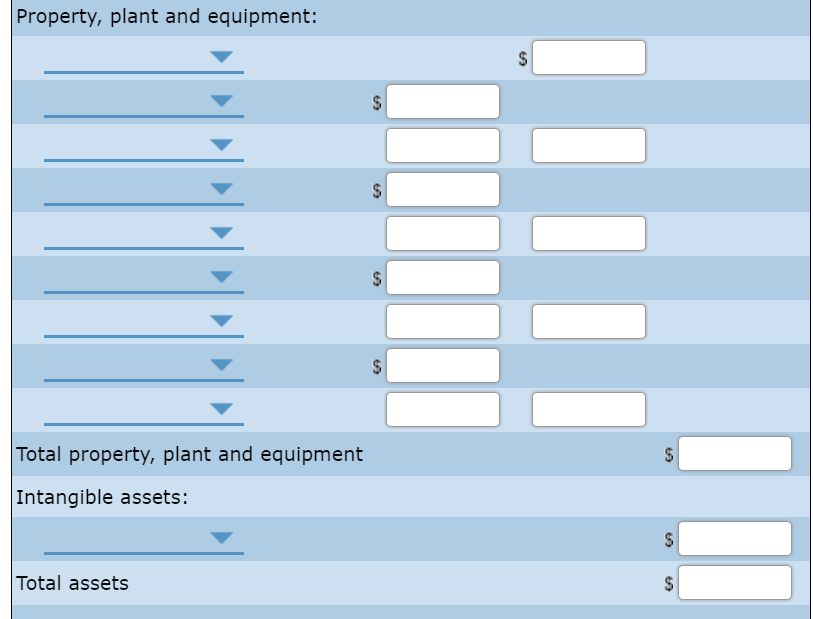Select the eighth row dropdown arrow

[x=222, y=365]
